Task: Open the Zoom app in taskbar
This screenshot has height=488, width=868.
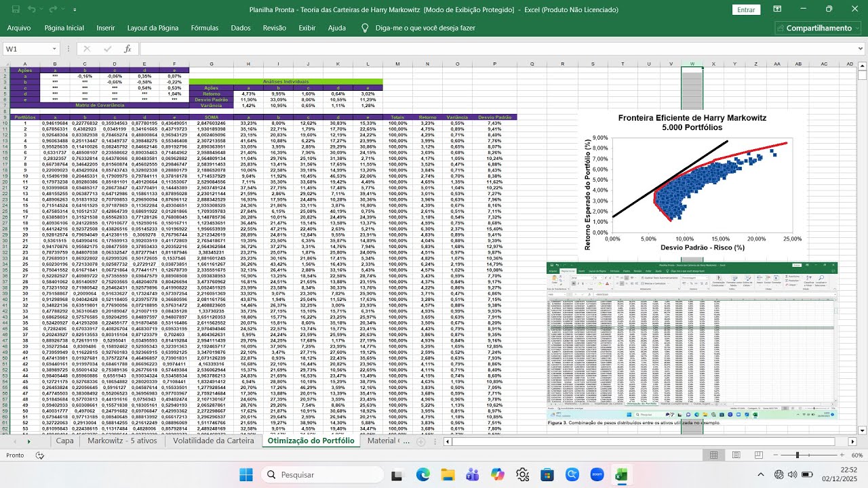Action: (x=597, y=475)
